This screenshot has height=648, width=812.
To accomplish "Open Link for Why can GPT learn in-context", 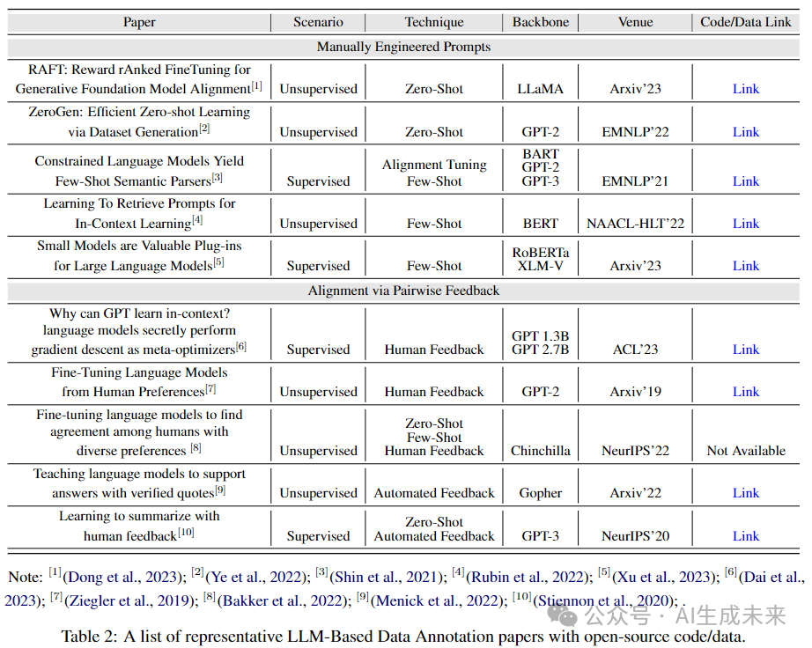I will tap(745, 350).
